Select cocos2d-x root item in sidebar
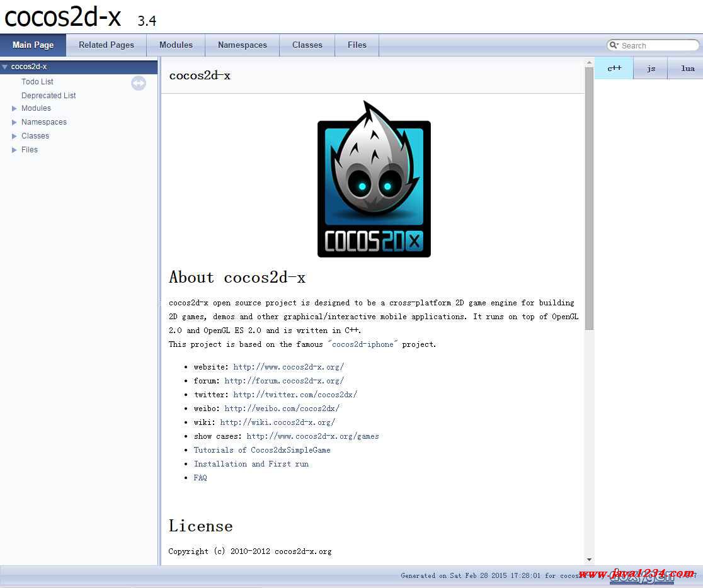 tap(79, 67)
